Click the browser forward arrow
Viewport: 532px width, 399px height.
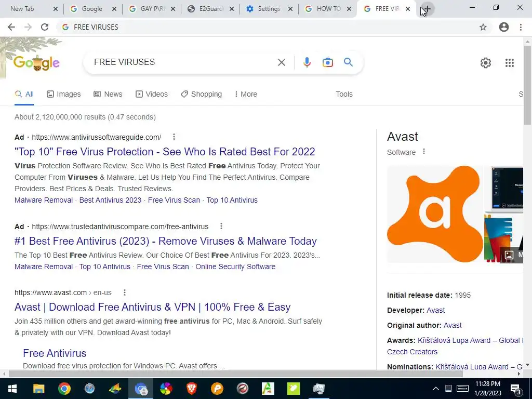28,27
